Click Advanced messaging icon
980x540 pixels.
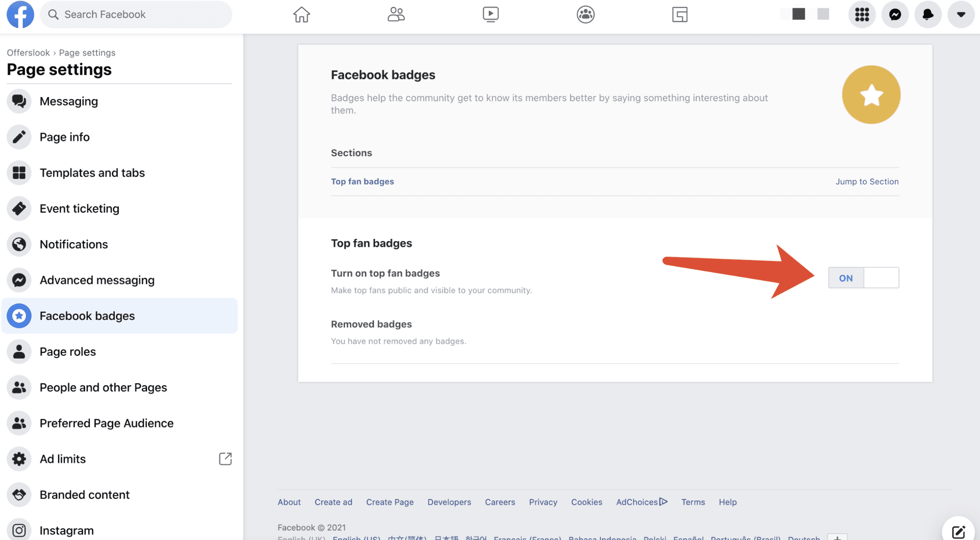pos(19,280)
